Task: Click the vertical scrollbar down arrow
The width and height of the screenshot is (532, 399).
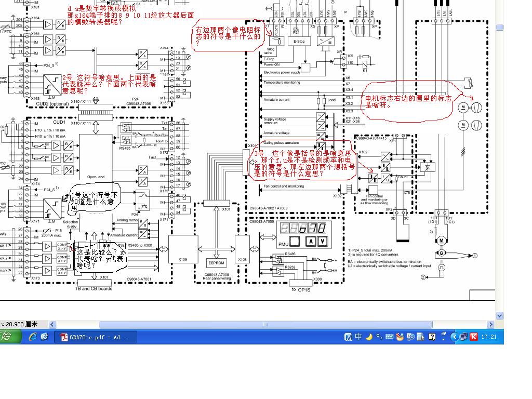Action: pyautogui.click(x=499, y=315)
